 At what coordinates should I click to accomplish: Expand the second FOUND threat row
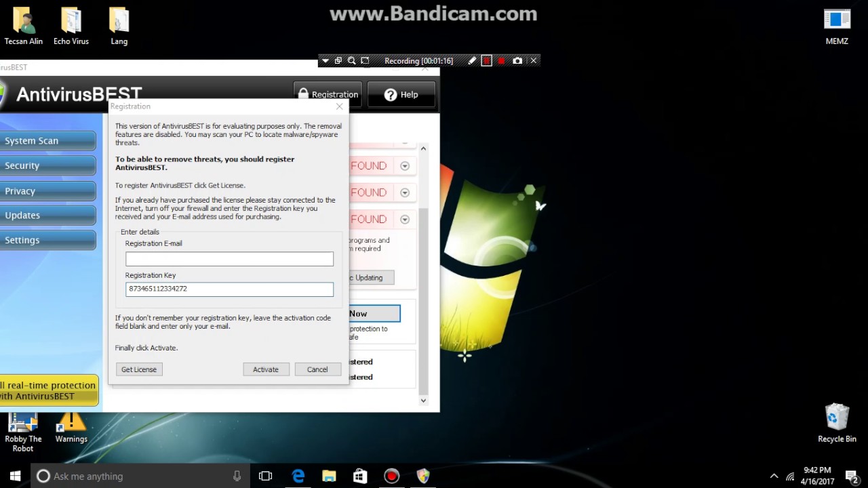(x=405, y=192)
